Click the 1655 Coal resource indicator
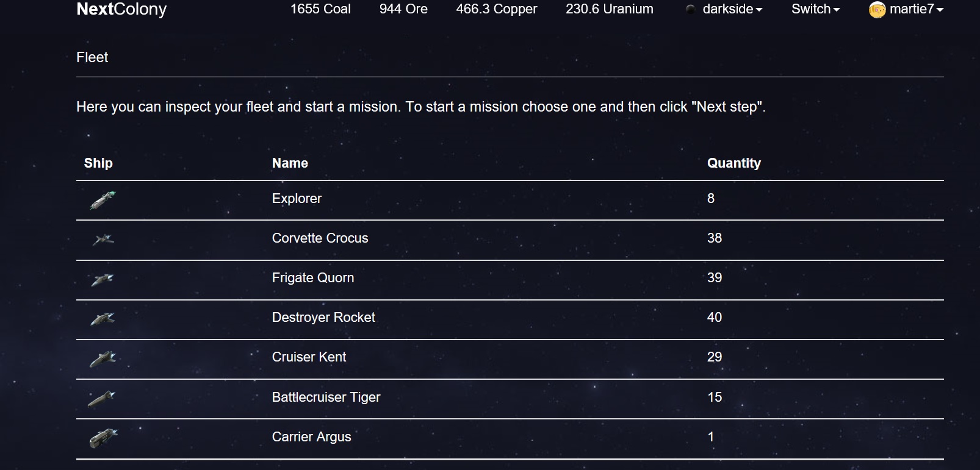Screen dimensions: 980x470 click(320, 9)
